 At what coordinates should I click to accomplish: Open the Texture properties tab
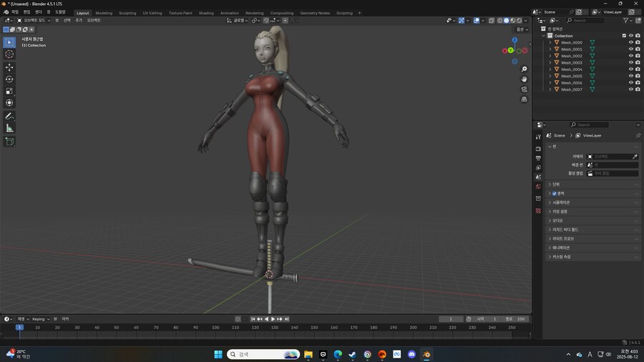538,210
